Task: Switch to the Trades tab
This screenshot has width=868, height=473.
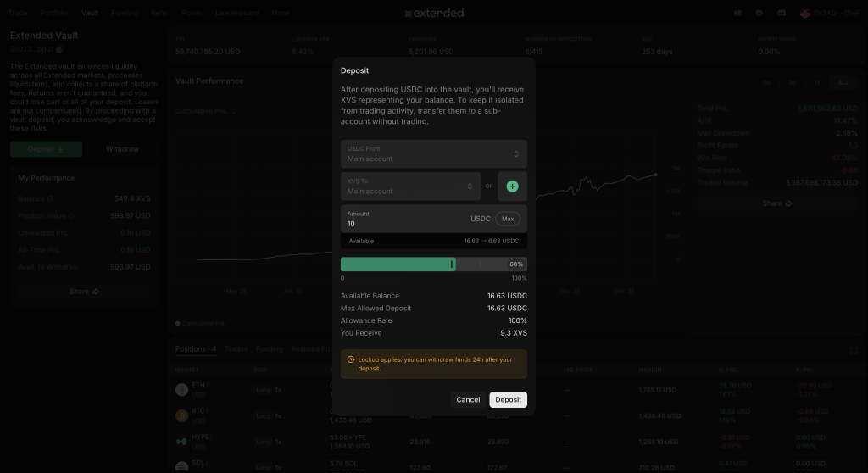Action: tap(236, 349)
